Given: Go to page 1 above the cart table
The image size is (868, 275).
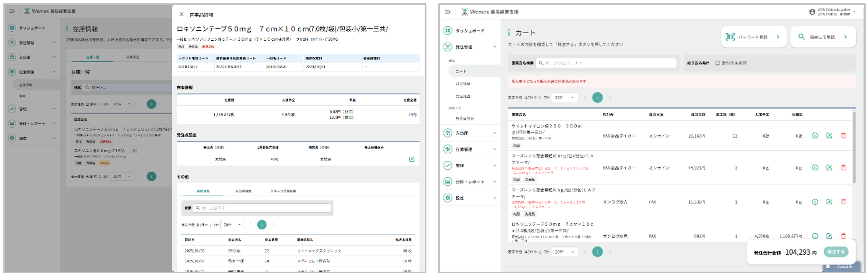Looking at the screenshot, I should [597, 98].
